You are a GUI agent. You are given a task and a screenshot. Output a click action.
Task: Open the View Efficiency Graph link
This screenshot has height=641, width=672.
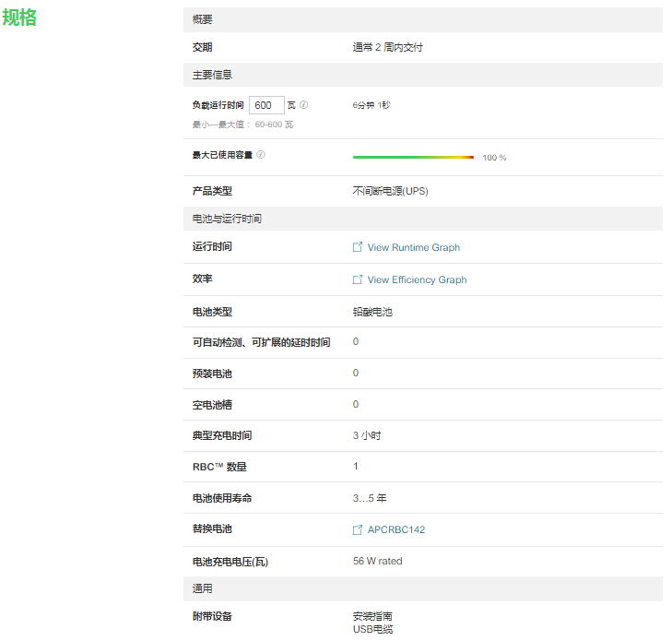[417, 279]
